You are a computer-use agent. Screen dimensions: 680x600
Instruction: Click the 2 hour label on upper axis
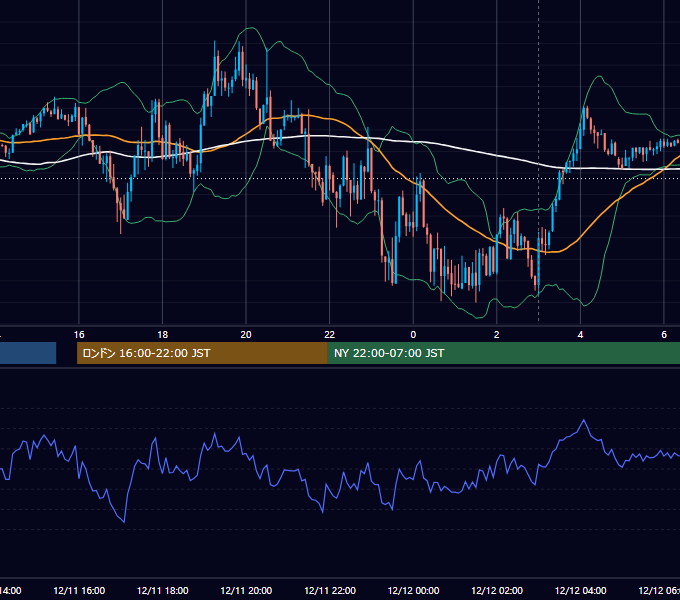(497, 335)
